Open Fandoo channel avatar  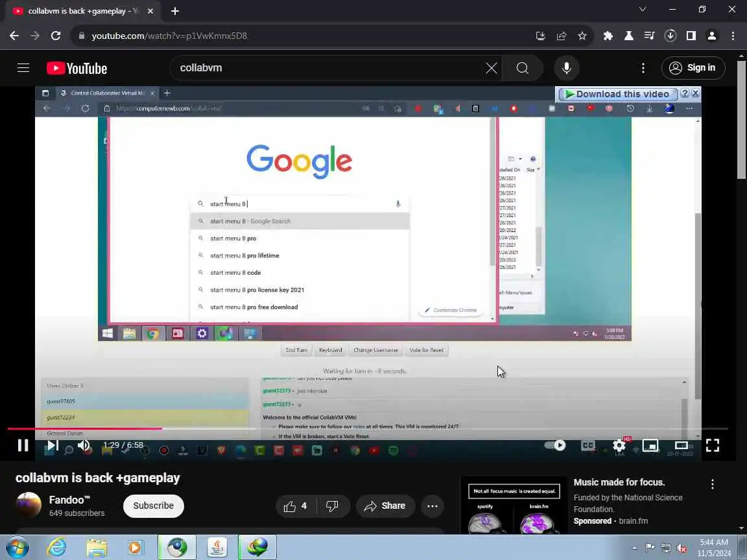pos(29,506)
